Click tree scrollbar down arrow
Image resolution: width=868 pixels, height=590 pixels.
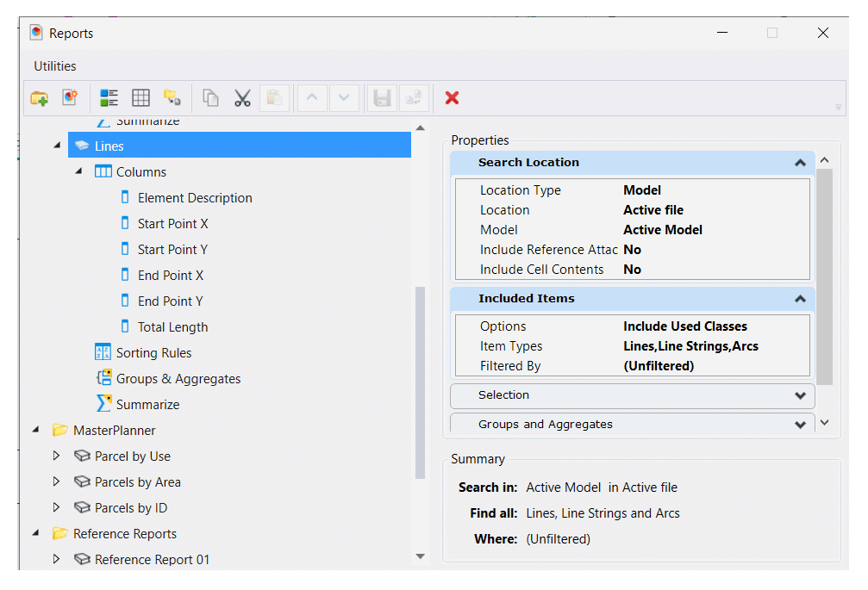pyautogui.click(x=420, y=556)
